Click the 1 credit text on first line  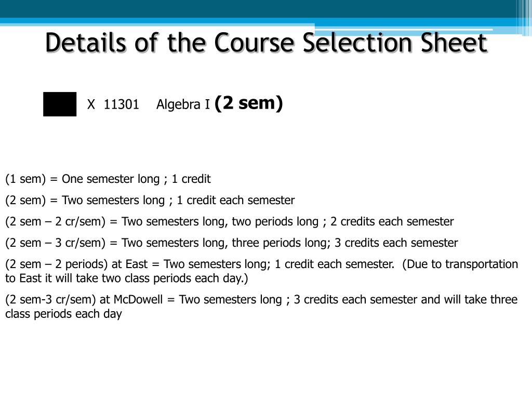pyautogui.click(x=191, y=179)
